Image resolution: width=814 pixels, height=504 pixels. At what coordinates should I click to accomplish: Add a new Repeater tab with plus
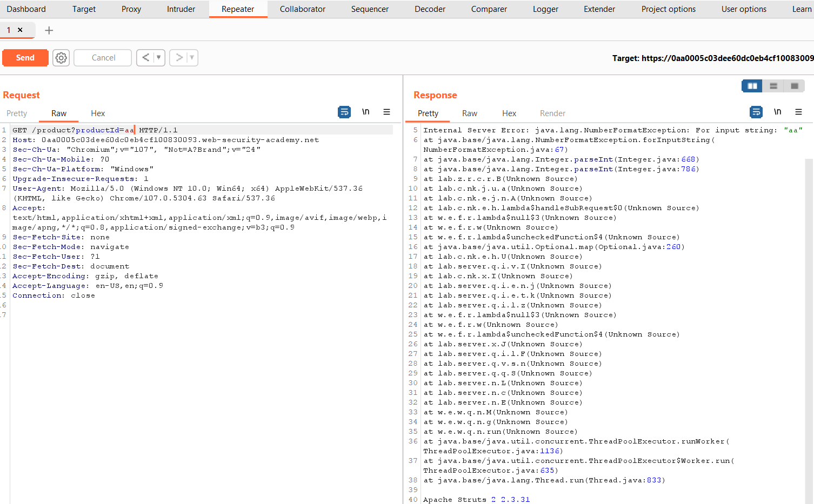pyautogui.click(x=49, y=30)
